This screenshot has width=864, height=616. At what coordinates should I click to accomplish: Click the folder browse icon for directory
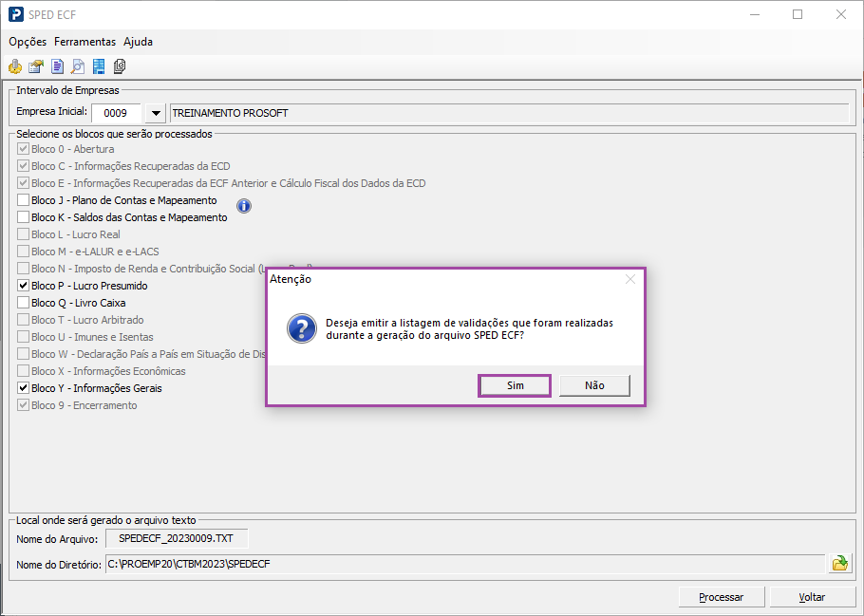click(839, 564)
